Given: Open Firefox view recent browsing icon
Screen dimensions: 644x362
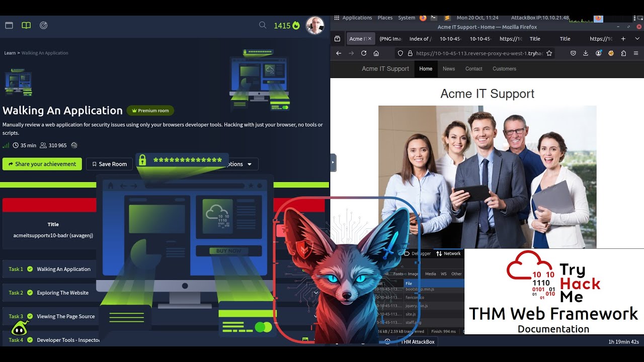Looking at the screenshot, I should point(337,39).
